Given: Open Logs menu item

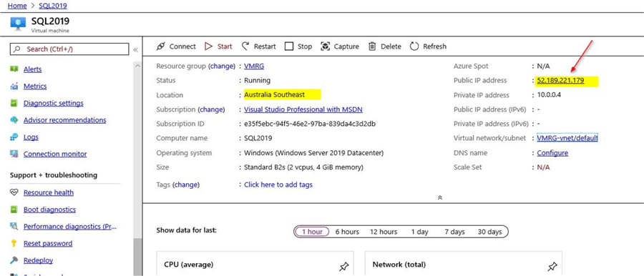Looking at the screenshot, I should (31, 137).
